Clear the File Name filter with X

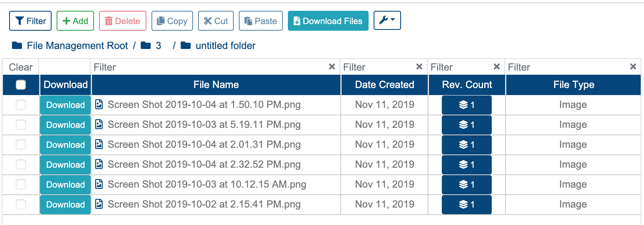point(332,66)
